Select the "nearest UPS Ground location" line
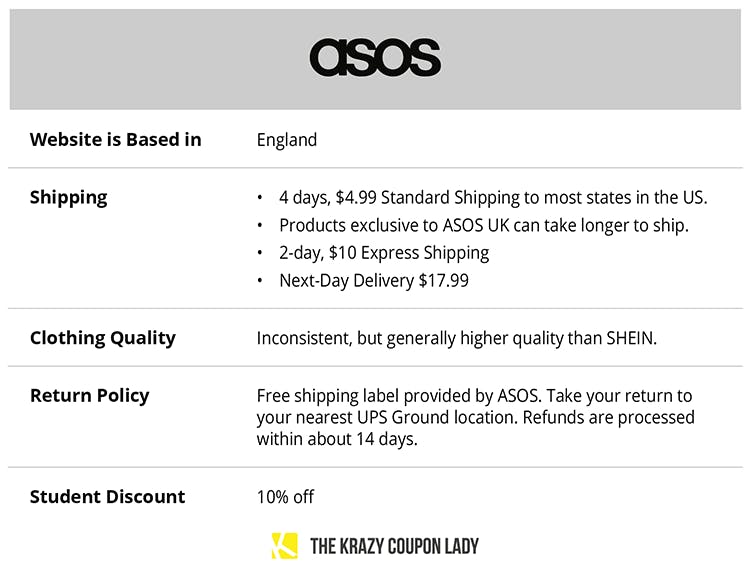The image size is (750, 585). click(475, 417)
